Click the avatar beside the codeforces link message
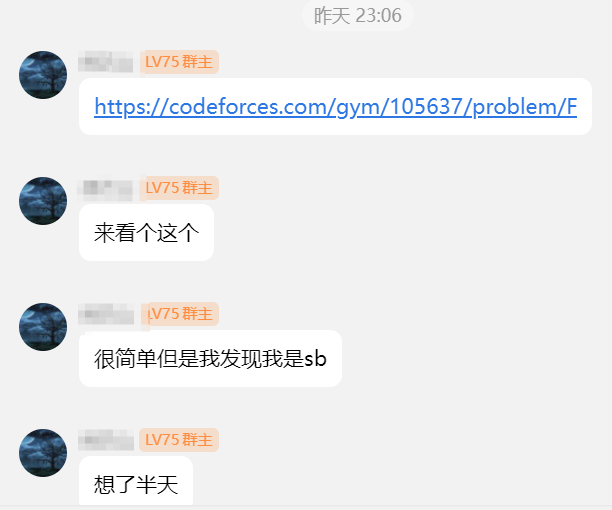 coord(43,75)
